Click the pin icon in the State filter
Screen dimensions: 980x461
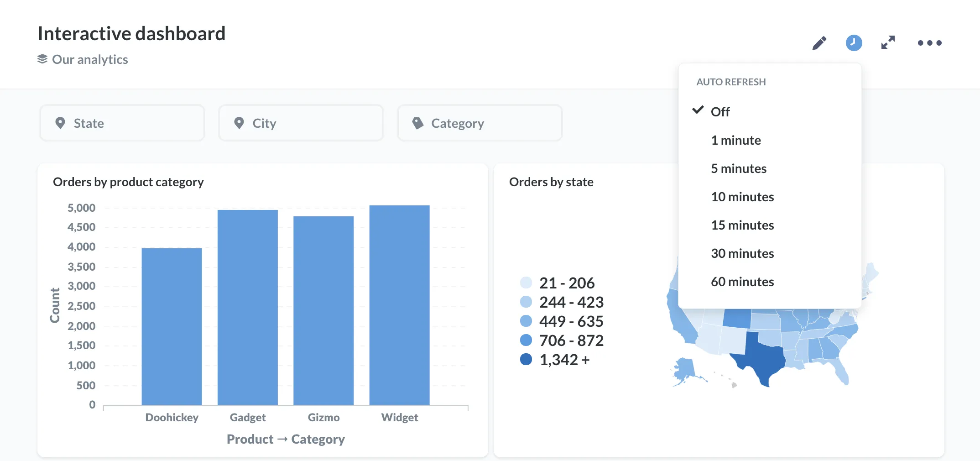click(60, 123)
